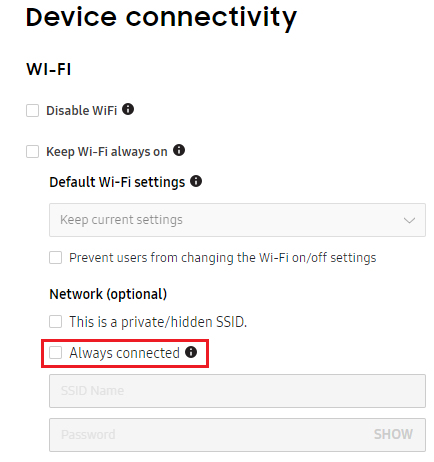434x462 pixels.
Task: Click the info icon beside Disable WiFi
Action: (128, 109)
